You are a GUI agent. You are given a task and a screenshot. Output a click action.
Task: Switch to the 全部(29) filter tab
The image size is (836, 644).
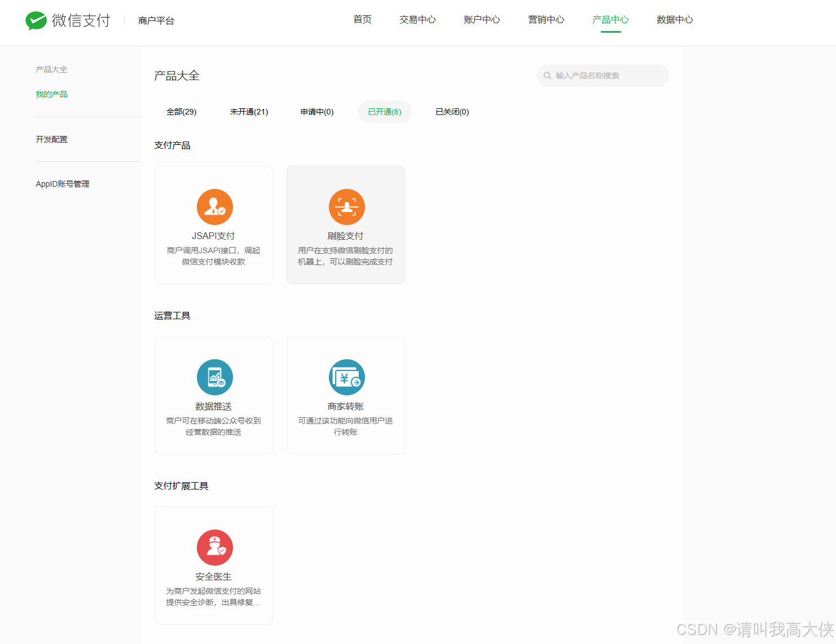click(182, 112)
